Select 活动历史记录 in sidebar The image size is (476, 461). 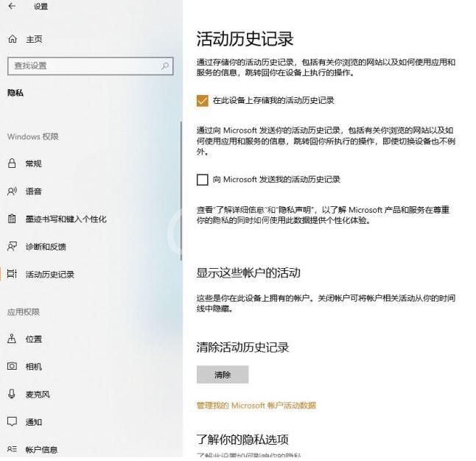(x=50, y=275)
